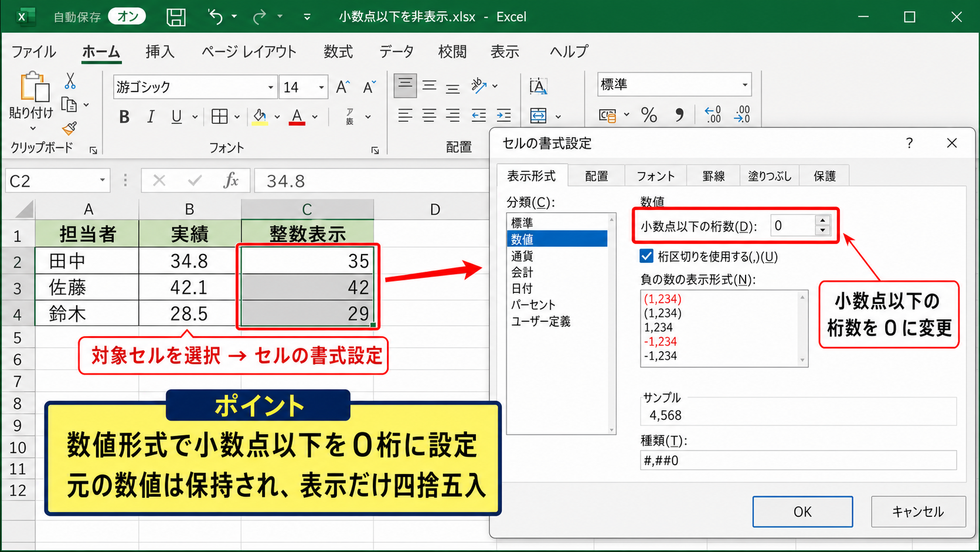Increase font size with large A
The width and height of the screenshot is (980, 552).
point(343,87)
